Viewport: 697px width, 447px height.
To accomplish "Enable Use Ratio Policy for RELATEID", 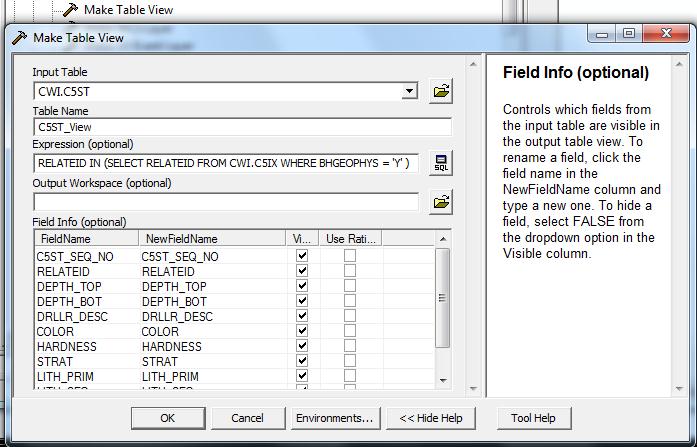I will pos(349,271).
